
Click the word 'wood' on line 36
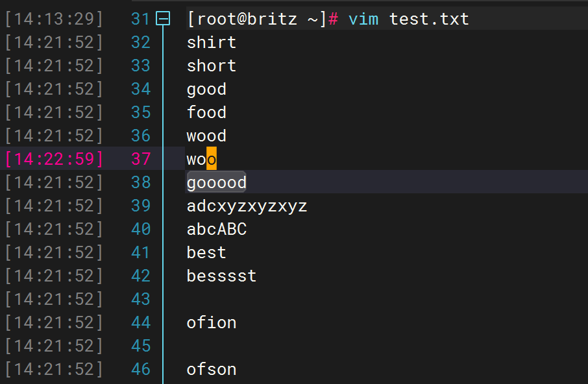(206, 136)
